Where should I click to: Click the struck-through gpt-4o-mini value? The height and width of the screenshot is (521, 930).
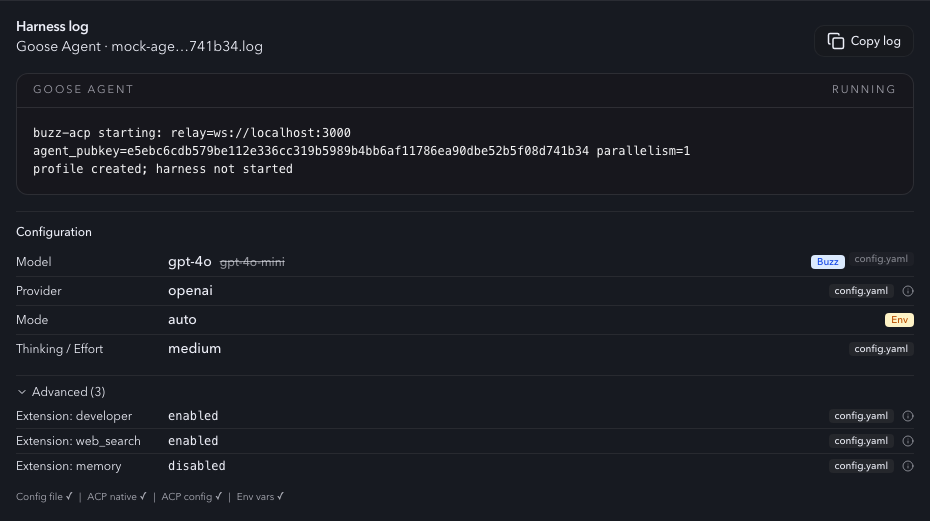(x=252, y=262)
